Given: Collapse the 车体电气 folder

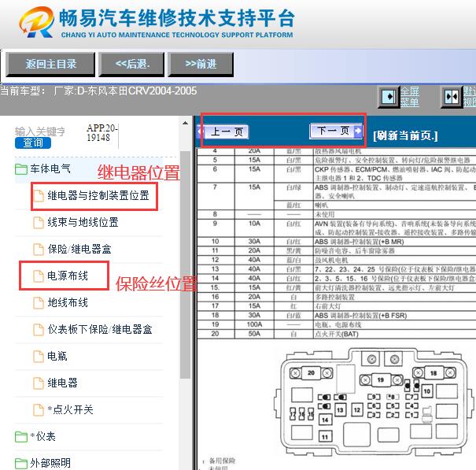Looking at the screenshot, I should pos(50,168).
